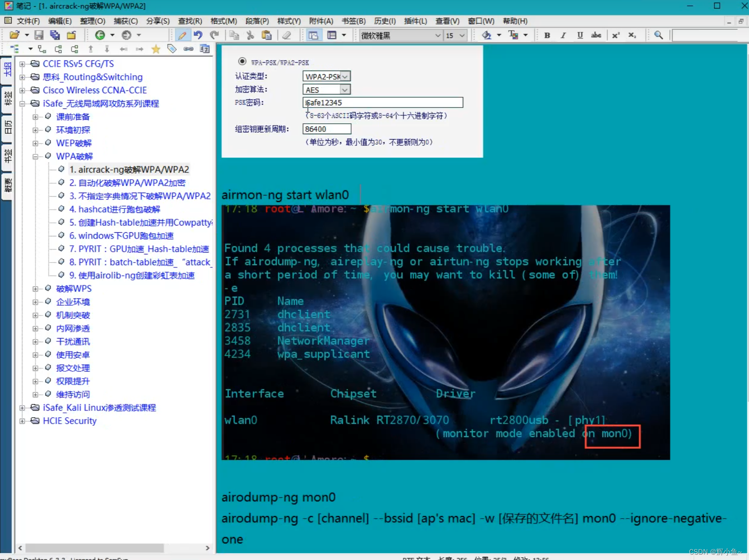Click the calendar date icon
The width and height of the screenshot is (749, 560).
(205, 49)
